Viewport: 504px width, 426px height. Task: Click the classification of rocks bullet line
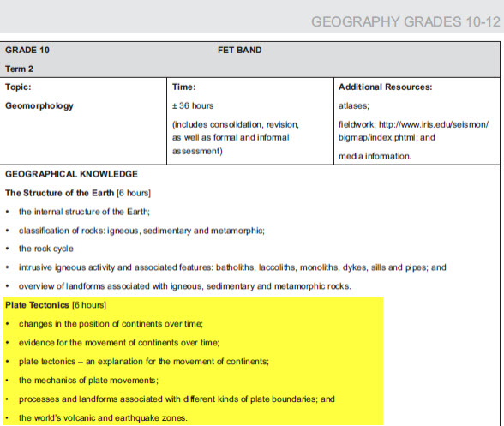(x=141, y=231)
